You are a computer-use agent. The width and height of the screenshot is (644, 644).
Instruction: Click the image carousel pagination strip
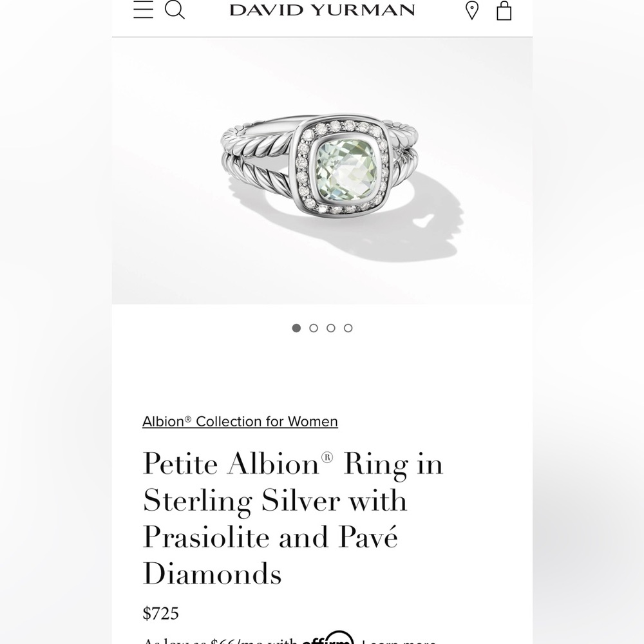tap(322, 328)
